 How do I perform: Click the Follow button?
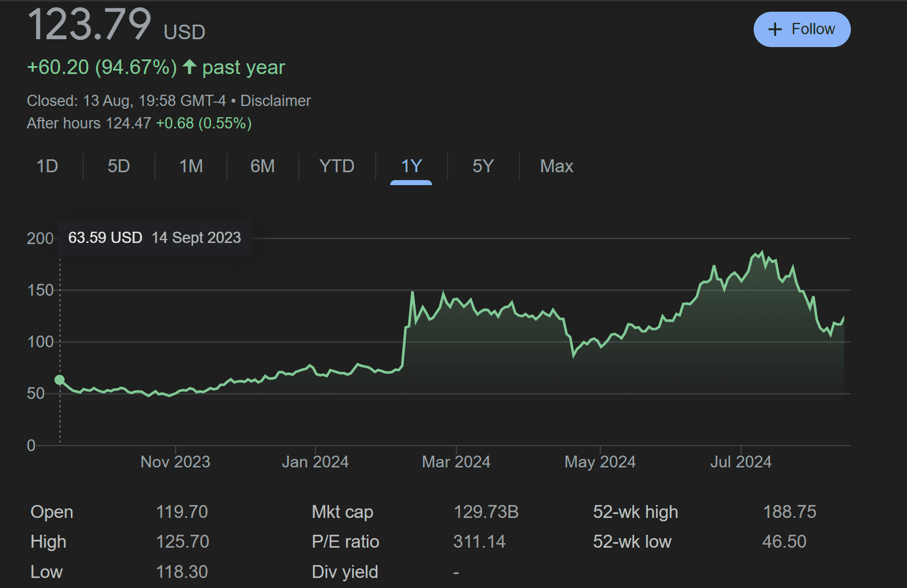(x=802, y=29)
